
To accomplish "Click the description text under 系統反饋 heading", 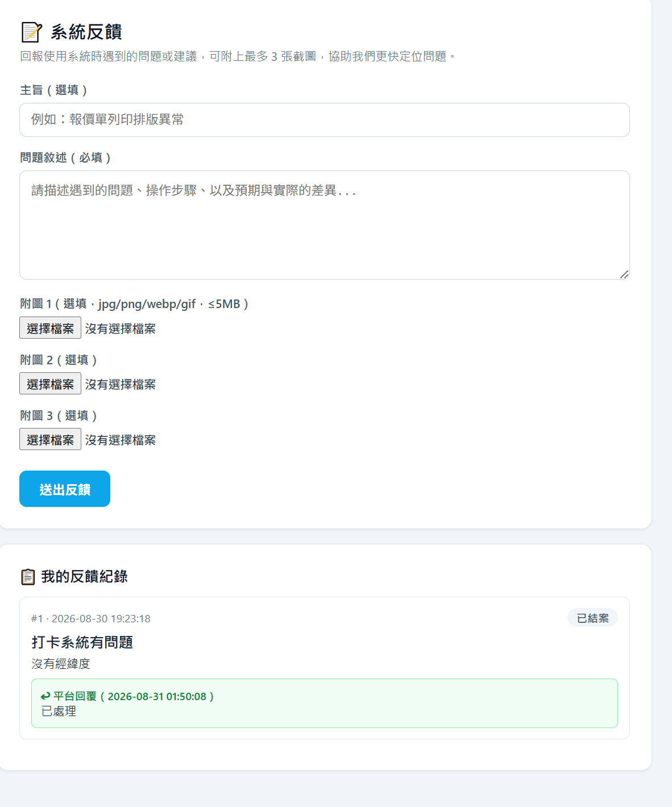I will click(x=238, y=56).
